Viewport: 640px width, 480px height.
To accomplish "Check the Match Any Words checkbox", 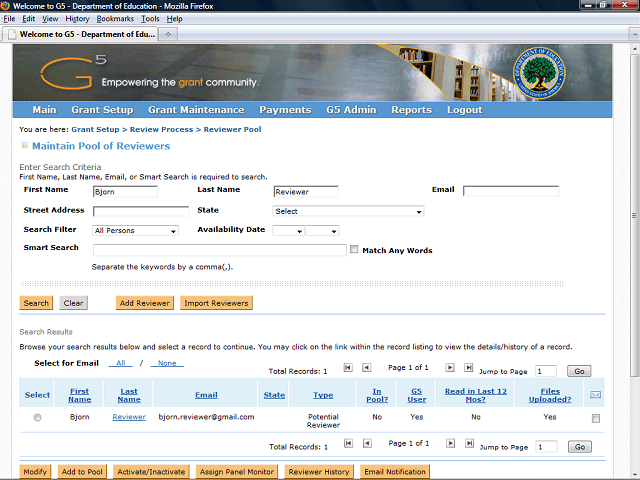I will coord(354,249).
